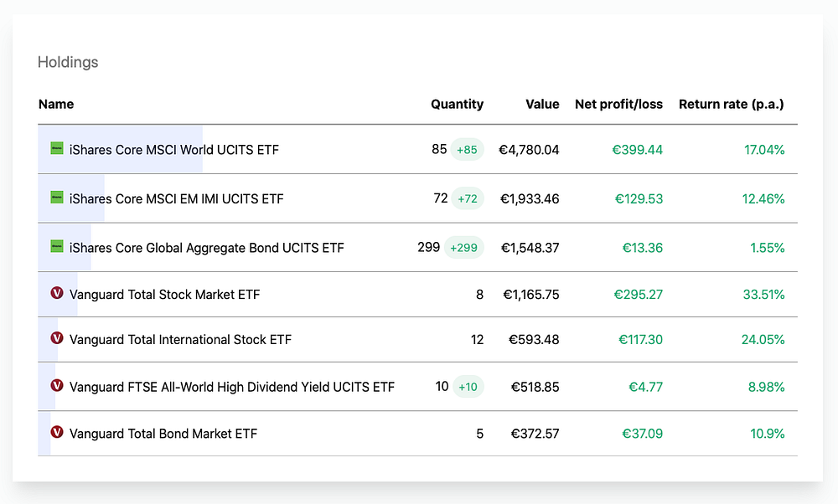Click the Vanguard Total International Stock logo
Image resolution: width=838 pixels, height=504 pixels.
pos(57,339)
